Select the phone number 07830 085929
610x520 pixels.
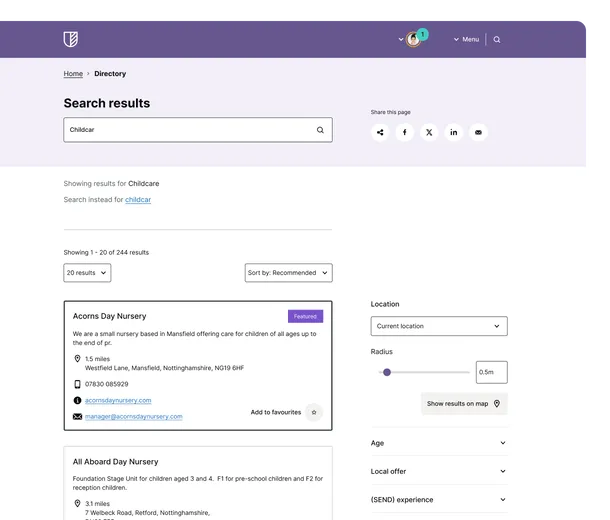[x=107, y=384]
